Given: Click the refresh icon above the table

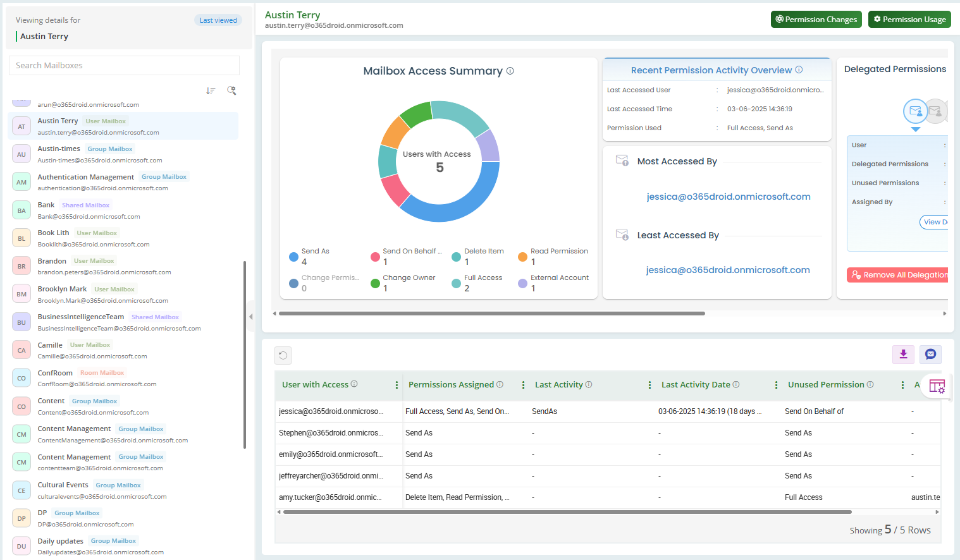Looking at the screenshot, I should tap(283, 355).
